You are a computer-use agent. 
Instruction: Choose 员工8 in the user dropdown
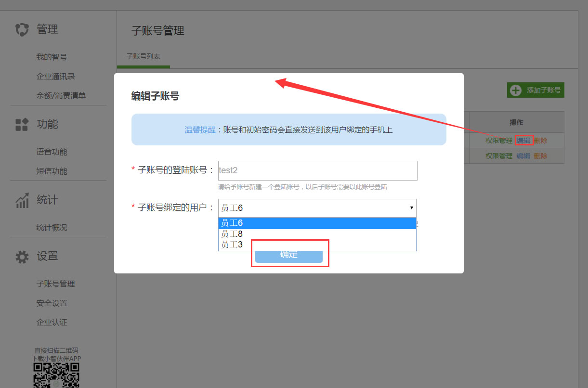pyautogui.click(x=317, y=234)
